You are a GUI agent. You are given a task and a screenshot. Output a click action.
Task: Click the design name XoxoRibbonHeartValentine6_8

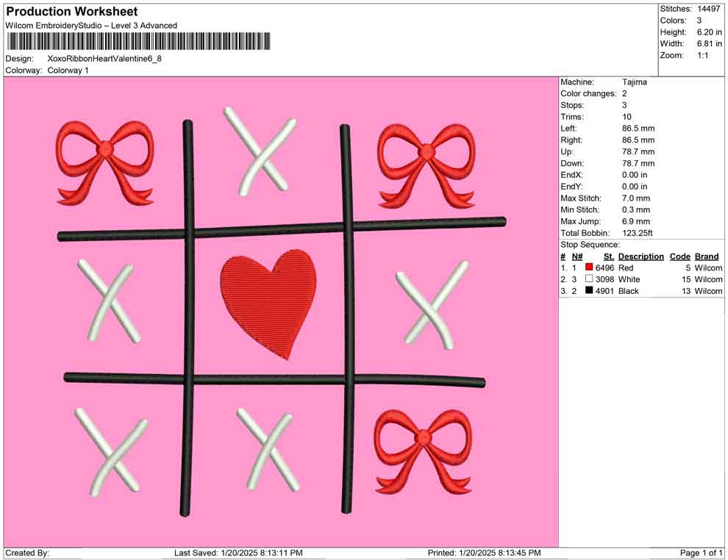(x=103, y=57)
